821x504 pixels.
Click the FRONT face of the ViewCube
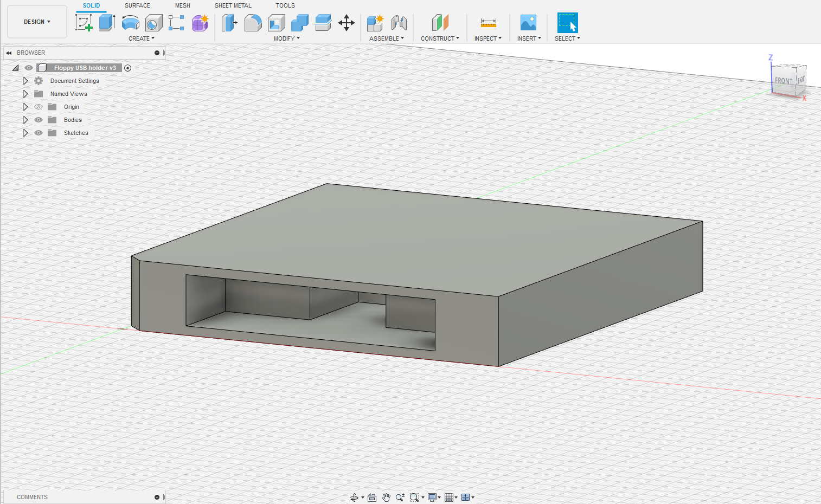[783, 81]
